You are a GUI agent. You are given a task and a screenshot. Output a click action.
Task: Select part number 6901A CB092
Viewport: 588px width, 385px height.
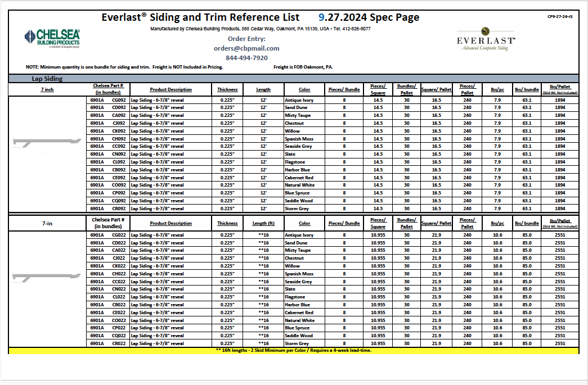point(108,170)
